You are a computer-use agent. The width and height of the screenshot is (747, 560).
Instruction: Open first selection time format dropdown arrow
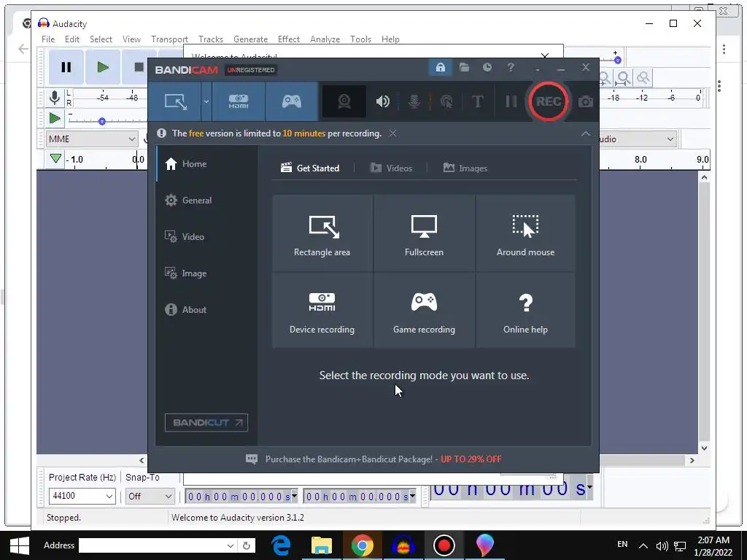point(295,496)
